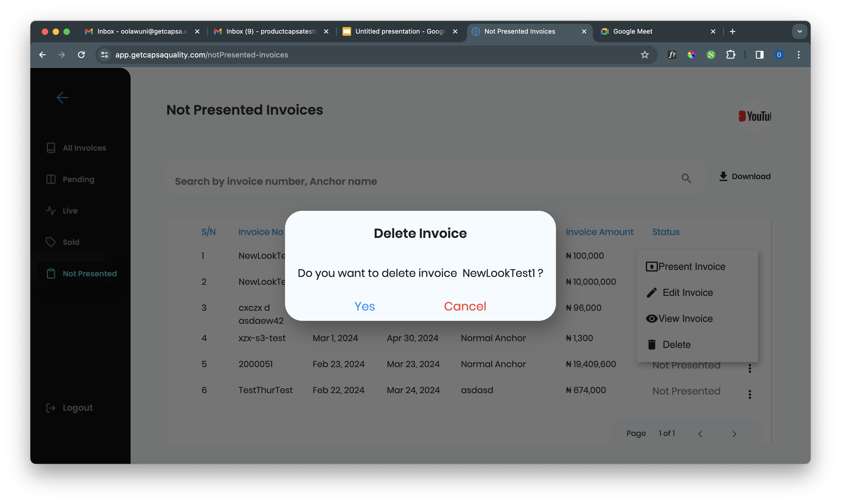Viewport: 841px width, 504px height.
Task: Open the colorful pinwheel extension icon
Action: 691,55
